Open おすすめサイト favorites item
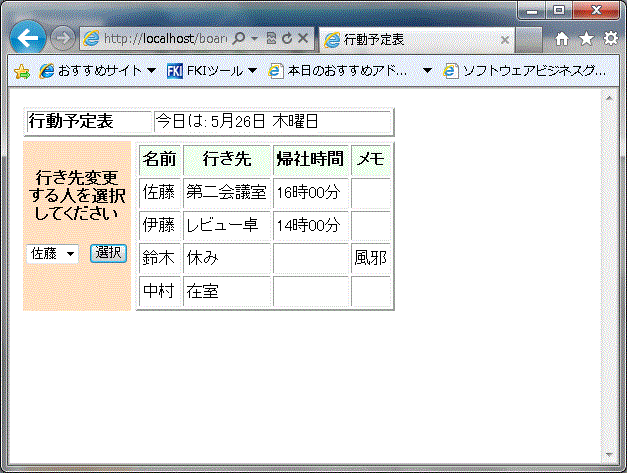This screenshot has height=473, width=627. pyautogui.click(x=91, y=71)
